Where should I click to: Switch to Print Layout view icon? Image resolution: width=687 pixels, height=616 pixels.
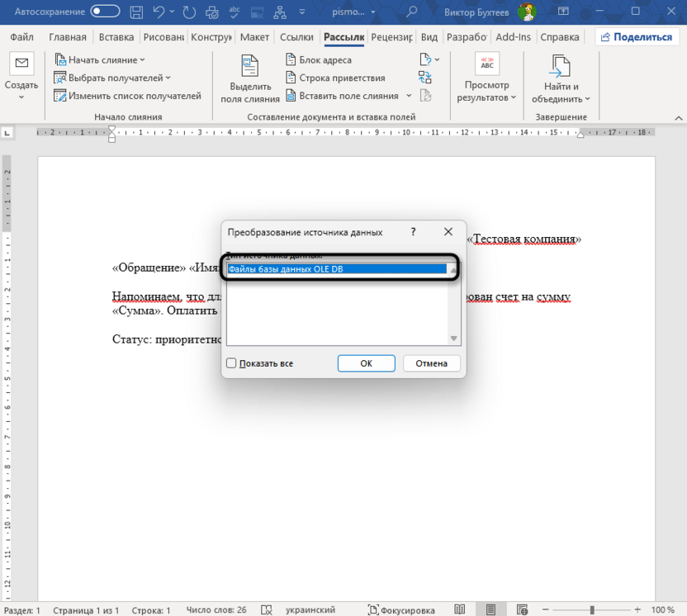(x=490, y=609)
